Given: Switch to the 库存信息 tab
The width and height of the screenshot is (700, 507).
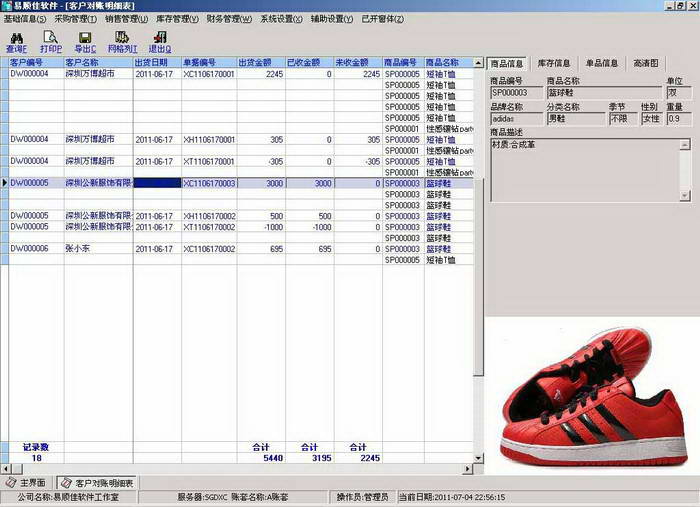Looking at the screenshot, I should (554, 63).
